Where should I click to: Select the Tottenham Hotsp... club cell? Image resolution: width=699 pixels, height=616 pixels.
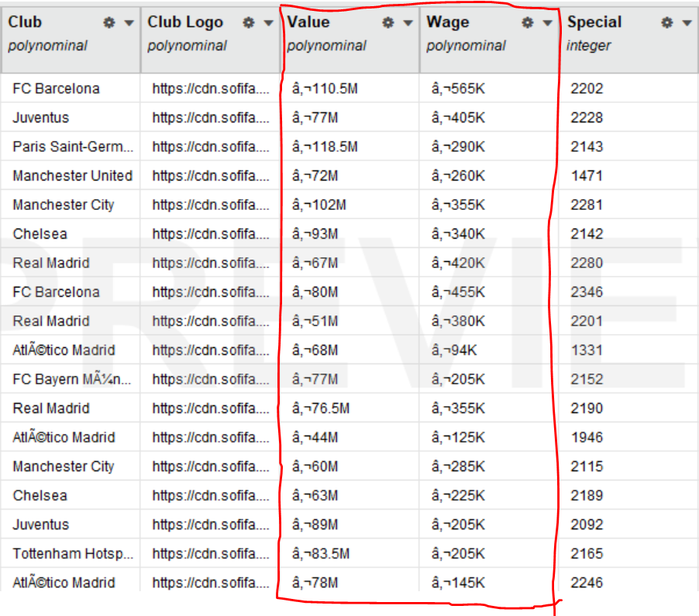[73, 553]
